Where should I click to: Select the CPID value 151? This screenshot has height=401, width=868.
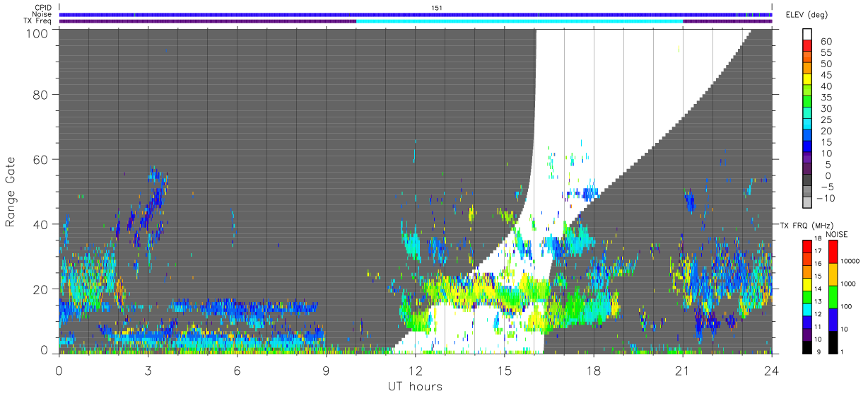(437, 8)
